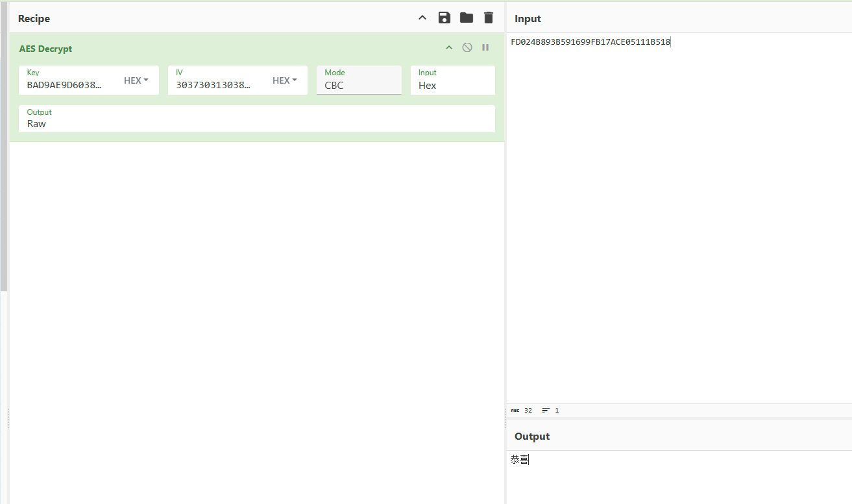Change the Output format Raw selection
Screen dimensions: 852x504
(257, 119)
